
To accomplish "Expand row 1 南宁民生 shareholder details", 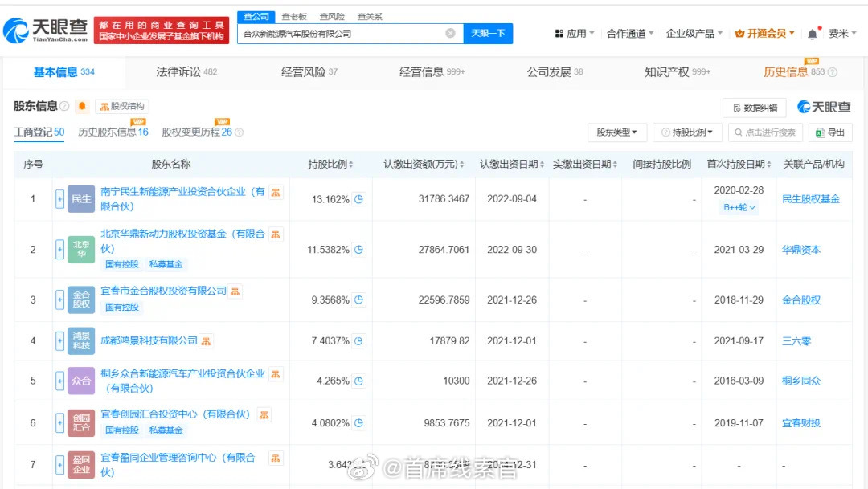I will pyautogui.click(x=59, y=198).
